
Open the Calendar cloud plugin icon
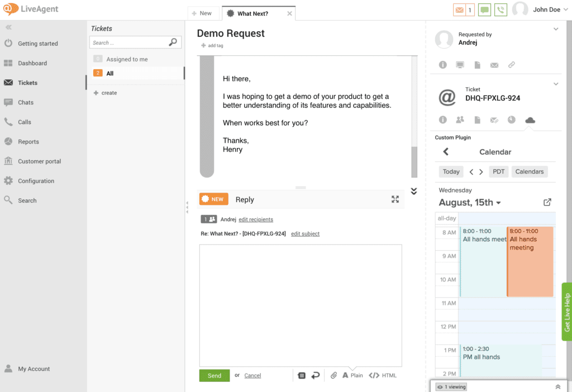tap(530, 119)
